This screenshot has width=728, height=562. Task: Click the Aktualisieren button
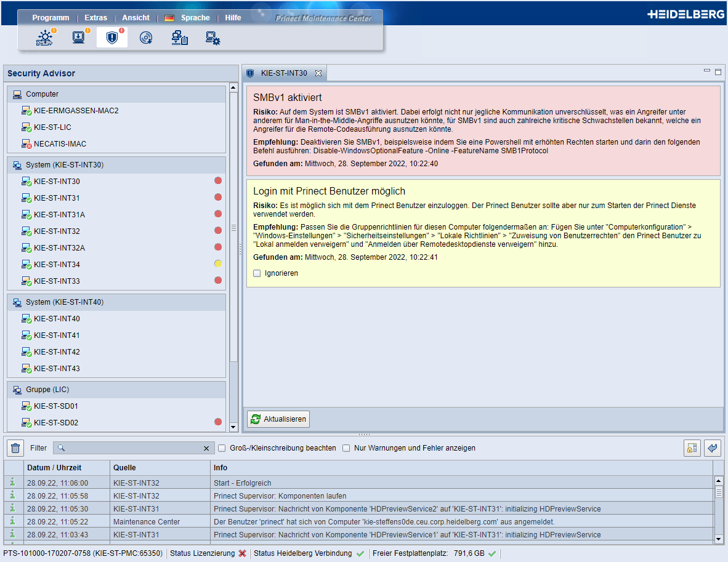tap(278, 419)
